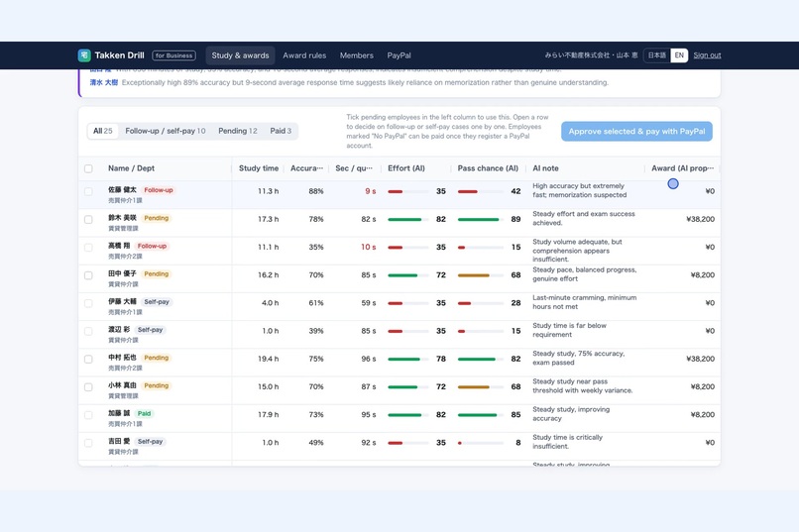Open the PayPal tab

pos(399,54)
